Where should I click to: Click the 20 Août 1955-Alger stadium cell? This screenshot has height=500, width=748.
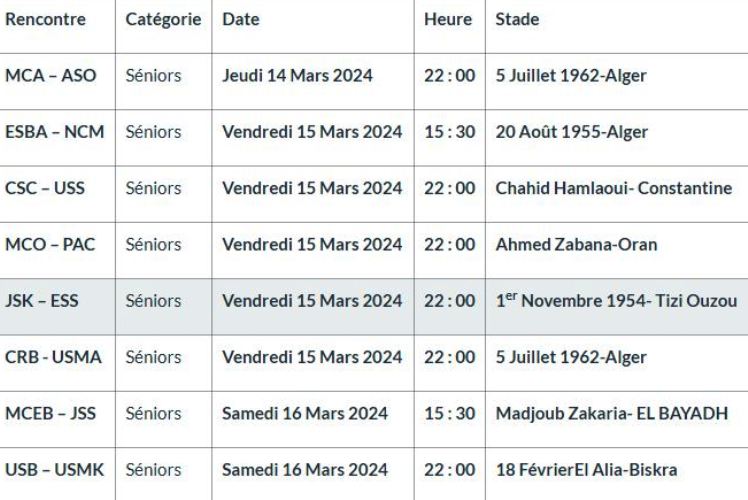pyautogui.click(x=572, y=132)
